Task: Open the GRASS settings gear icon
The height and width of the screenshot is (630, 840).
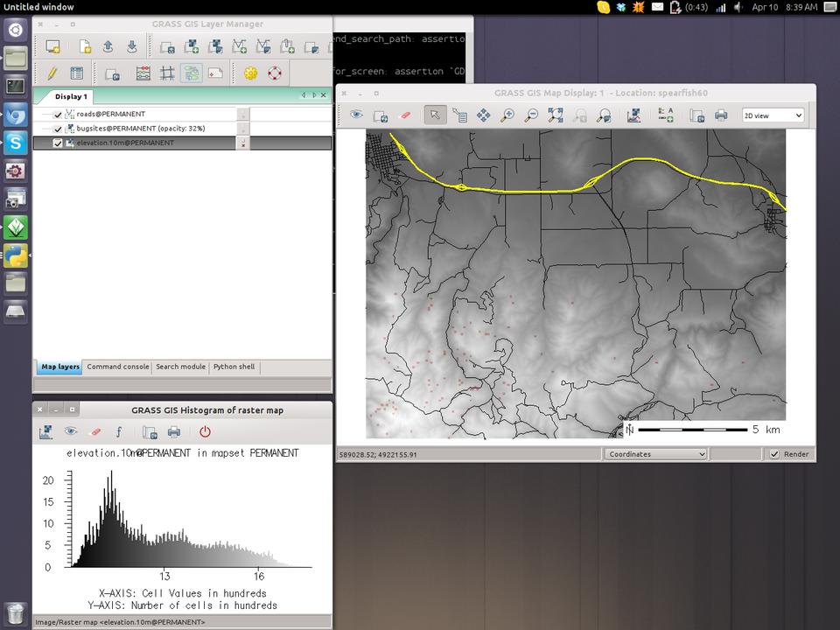Action: (251, 73)
